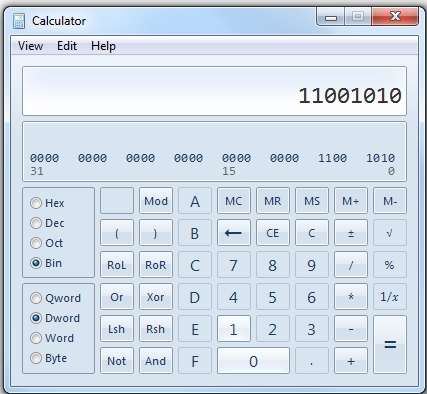Click the MC memory clear button

[x=234, y=201]
